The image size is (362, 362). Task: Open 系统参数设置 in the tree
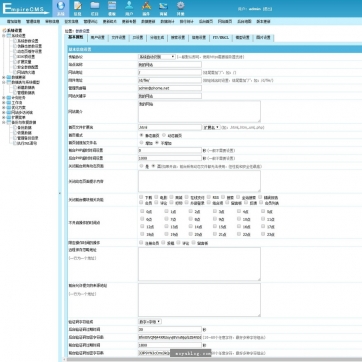click(28, 41)
